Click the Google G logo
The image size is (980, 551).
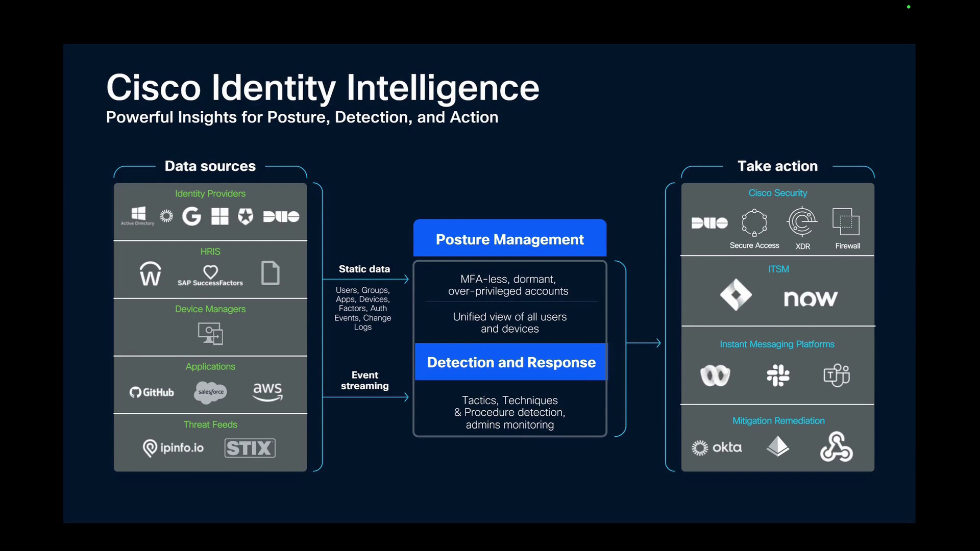pyautogui.click(x=192, y=216)
